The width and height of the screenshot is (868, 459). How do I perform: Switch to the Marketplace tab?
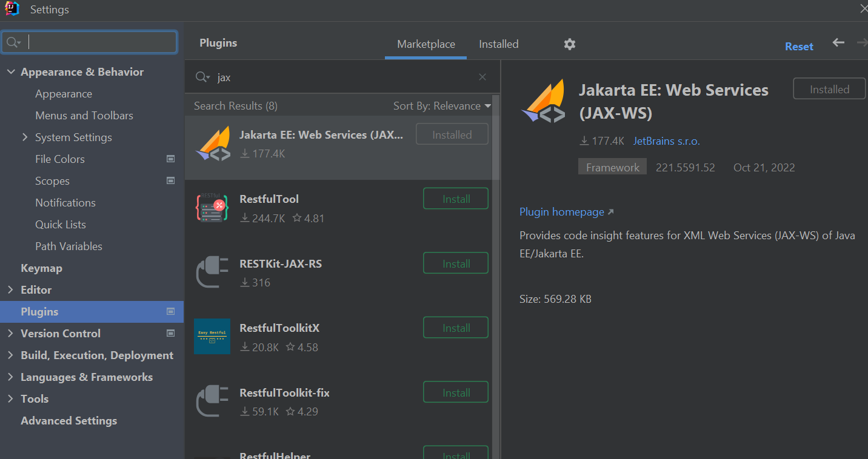click(x=426, y=44)
